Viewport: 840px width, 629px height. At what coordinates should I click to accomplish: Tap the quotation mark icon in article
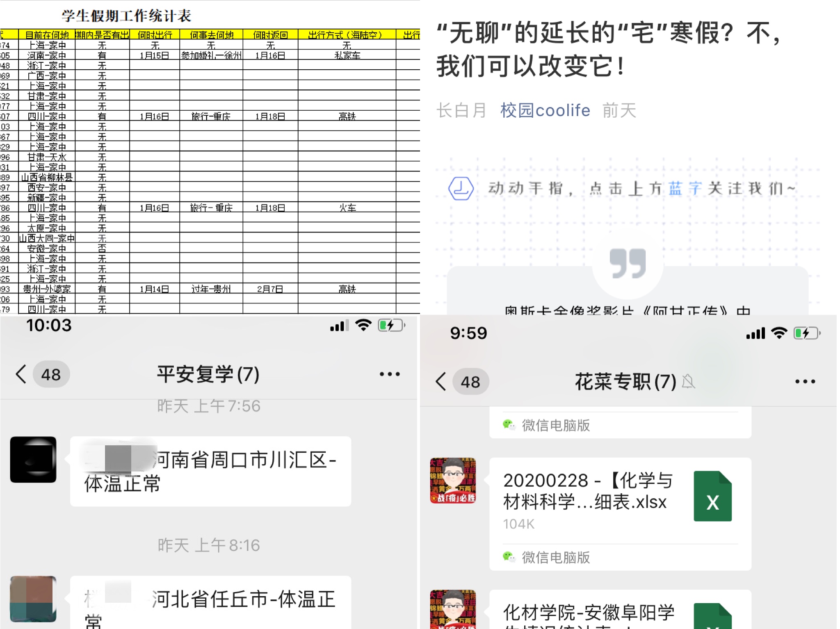(x=628, y=263)
